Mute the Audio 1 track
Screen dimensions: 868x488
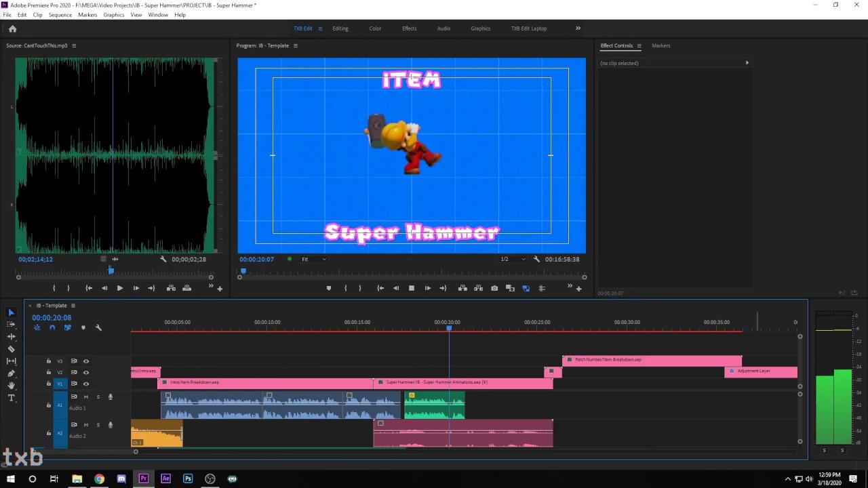tap(86, 396)
